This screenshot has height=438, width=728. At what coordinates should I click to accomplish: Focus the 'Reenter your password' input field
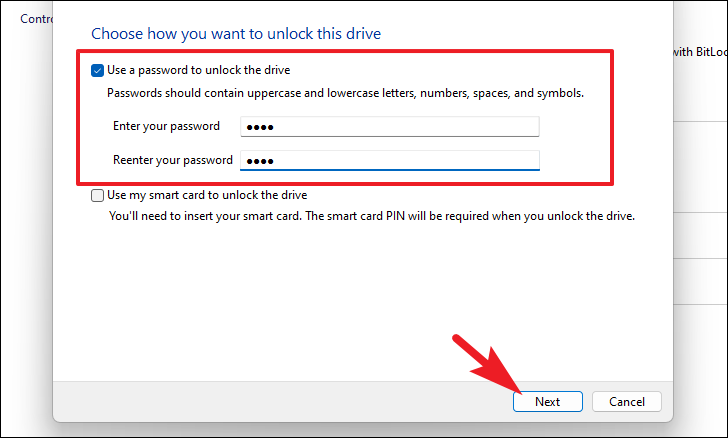pos(390,161)
